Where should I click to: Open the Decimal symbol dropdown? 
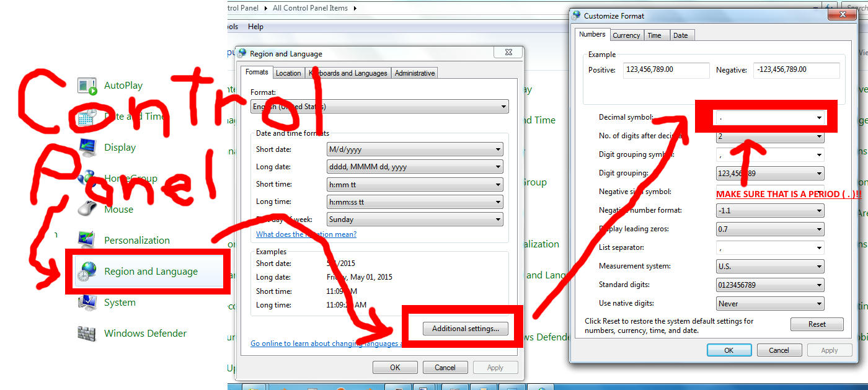770,117
